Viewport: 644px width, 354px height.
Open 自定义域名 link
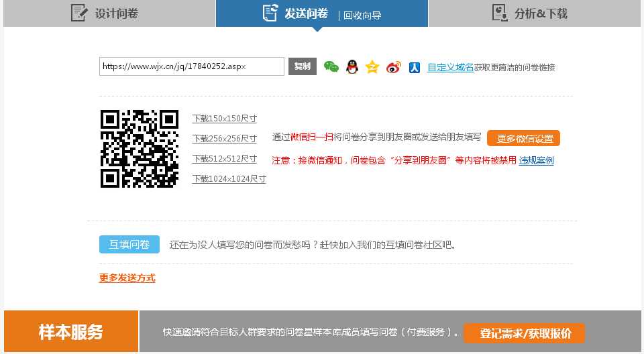pyautogui.click(x=450, y=67)
